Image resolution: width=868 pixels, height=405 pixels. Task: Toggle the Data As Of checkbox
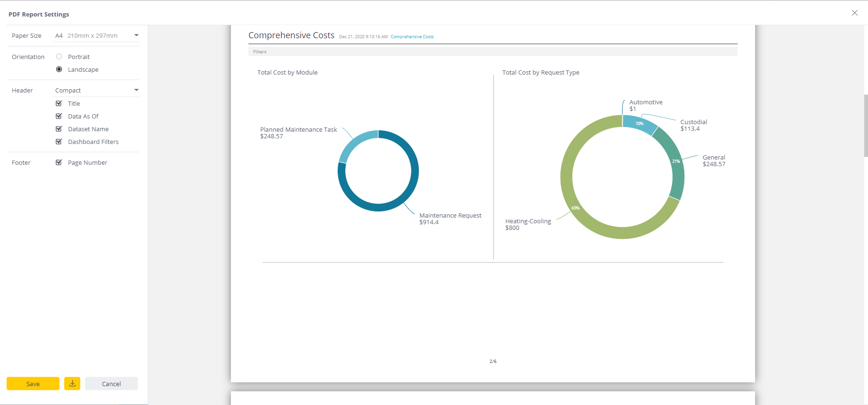(59, 116)
